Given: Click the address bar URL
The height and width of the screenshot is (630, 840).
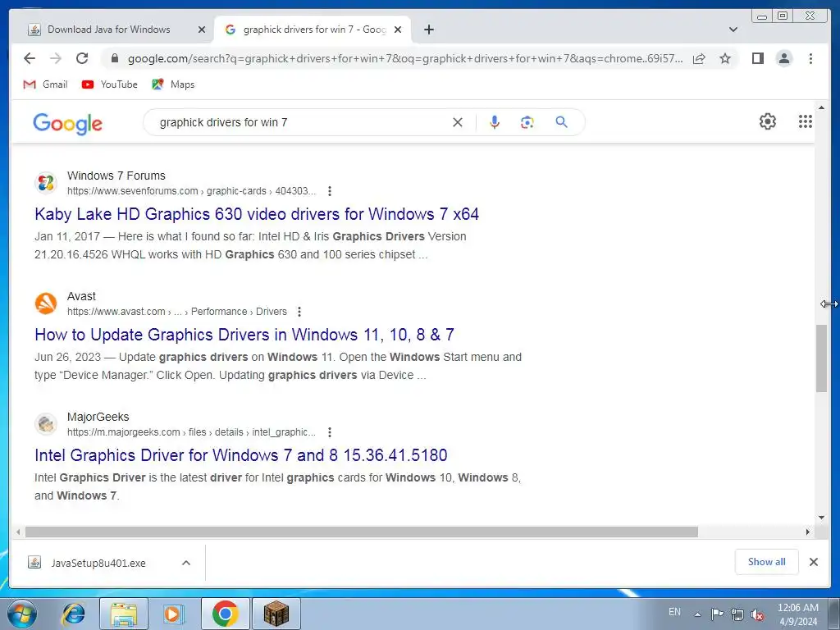Looking at the screenshot, I should point(405,58).
